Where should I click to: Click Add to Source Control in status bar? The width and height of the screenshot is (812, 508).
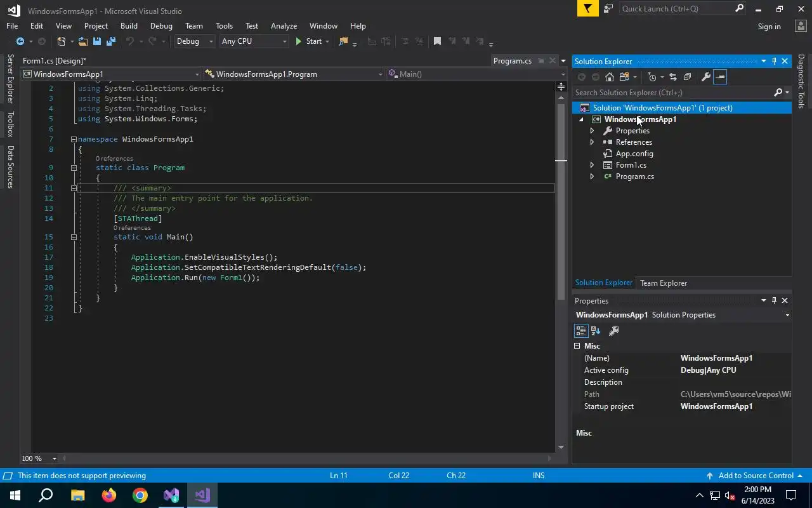(x=756, y=476)
